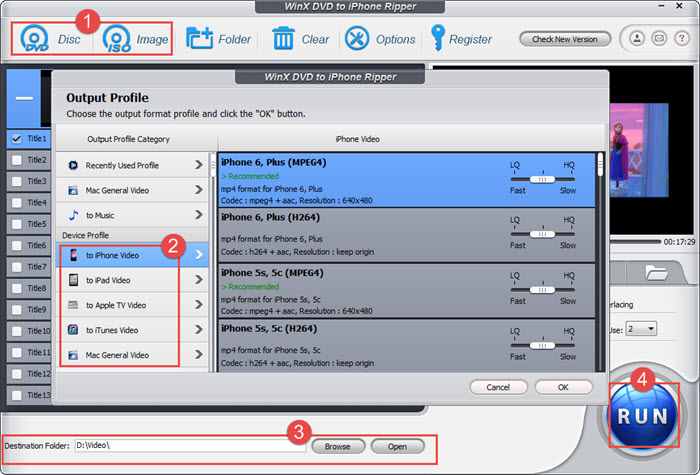
Task: Check the Title7 checkbox
Action: click(17, 267)
